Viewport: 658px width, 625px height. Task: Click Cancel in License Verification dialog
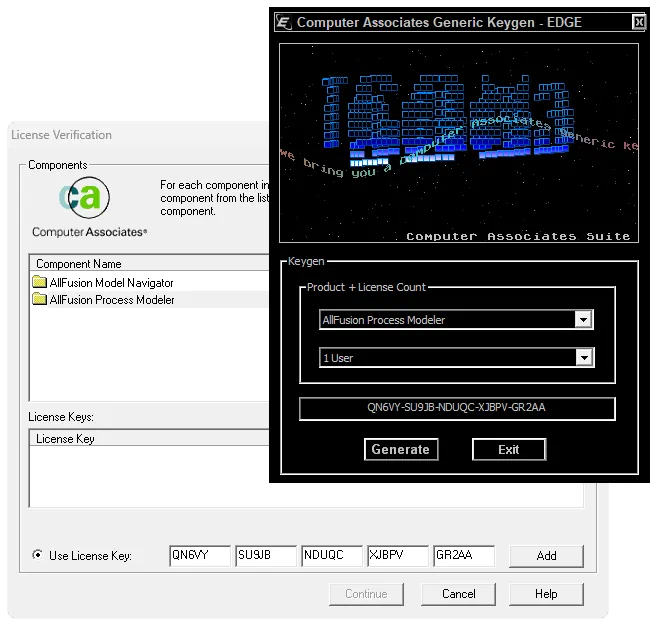coord(459,594)
